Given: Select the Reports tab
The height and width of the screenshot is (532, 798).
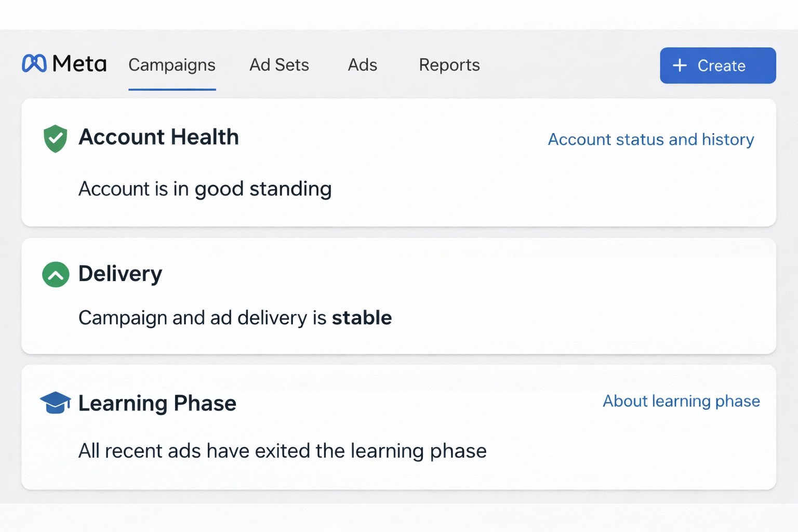Looking at the screenshot, I should point(449,65).
